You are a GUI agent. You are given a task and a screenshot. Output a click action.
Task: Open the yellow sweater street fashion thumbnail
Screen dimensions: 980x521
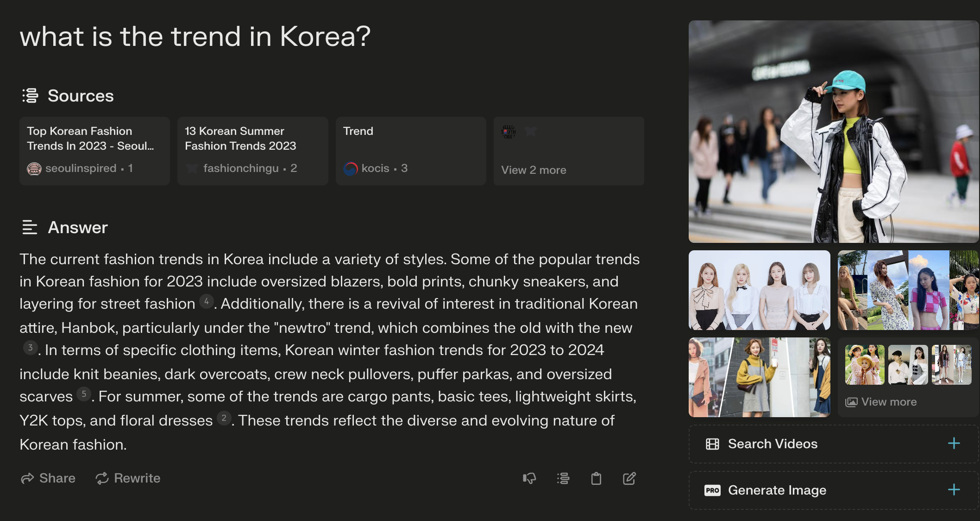[x=759, y=377]
